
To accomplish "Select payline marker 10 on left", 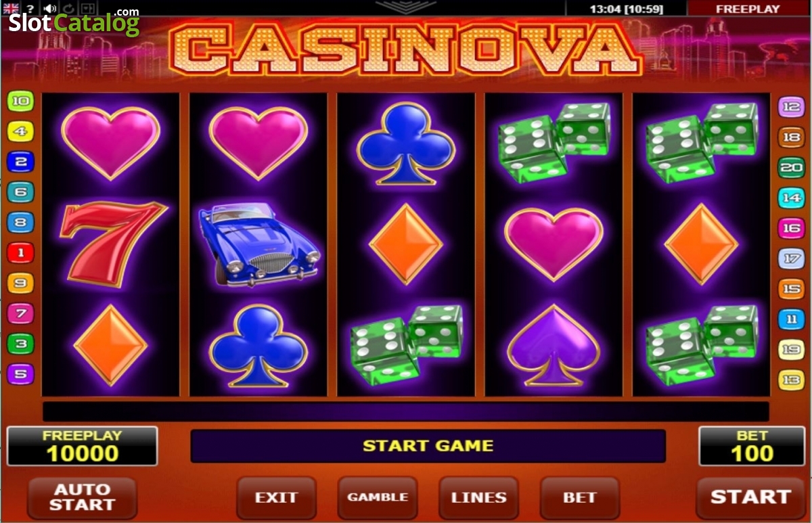I will [20, 102].
